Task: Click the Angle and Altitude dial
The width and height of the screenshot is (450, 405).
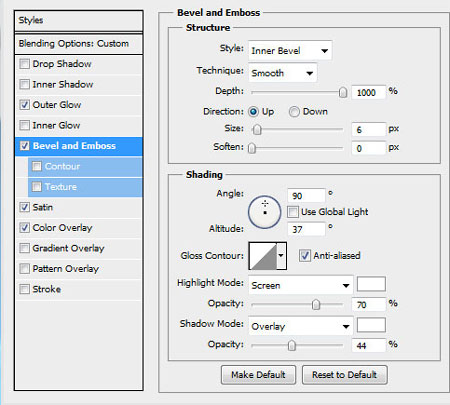Action: point(265,212)
